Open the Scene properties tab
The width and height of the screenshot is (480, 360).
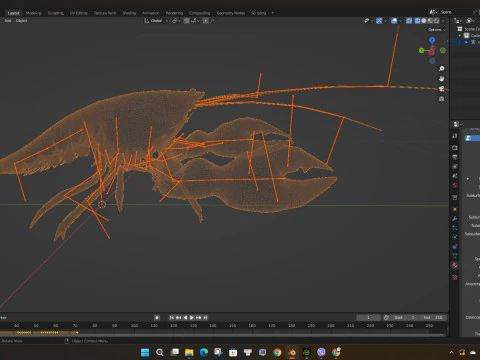click(x=455, y=176)
